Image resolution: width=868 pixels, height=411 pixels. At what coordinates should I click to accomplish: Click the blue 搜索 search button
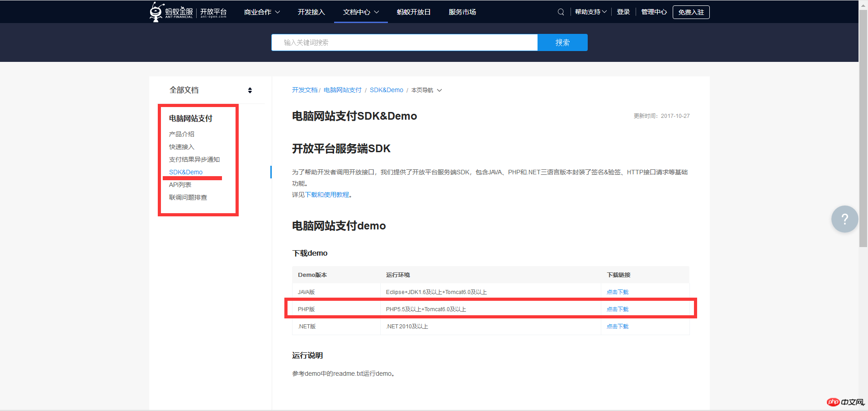(562, 42)
